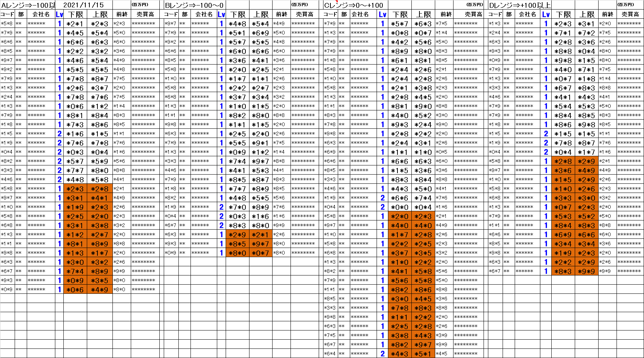This screenshot has width=644, height=358.
Task: Click Bレンジ コード cell *9*7
Action: [171, 23]
